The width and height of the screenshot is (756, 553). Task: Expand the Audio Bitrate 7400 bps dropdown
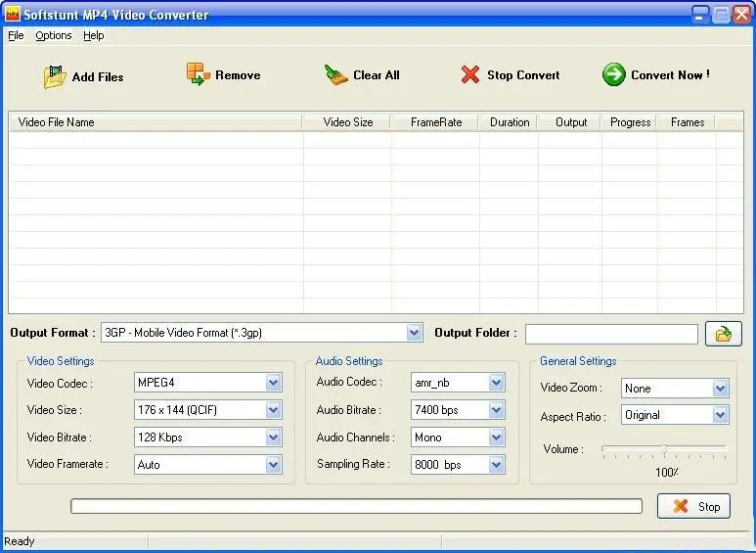pyautogui.click(x=497, y=410)
